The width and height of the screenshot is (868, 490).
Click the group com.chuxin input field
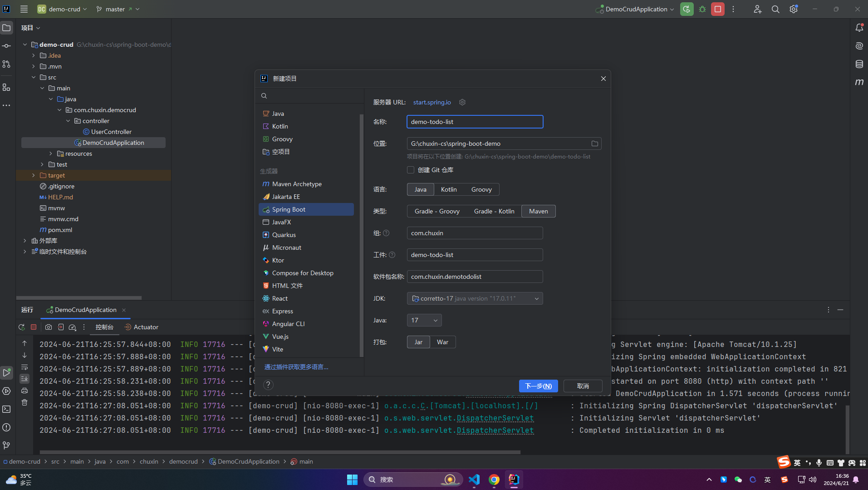point(475,233)
